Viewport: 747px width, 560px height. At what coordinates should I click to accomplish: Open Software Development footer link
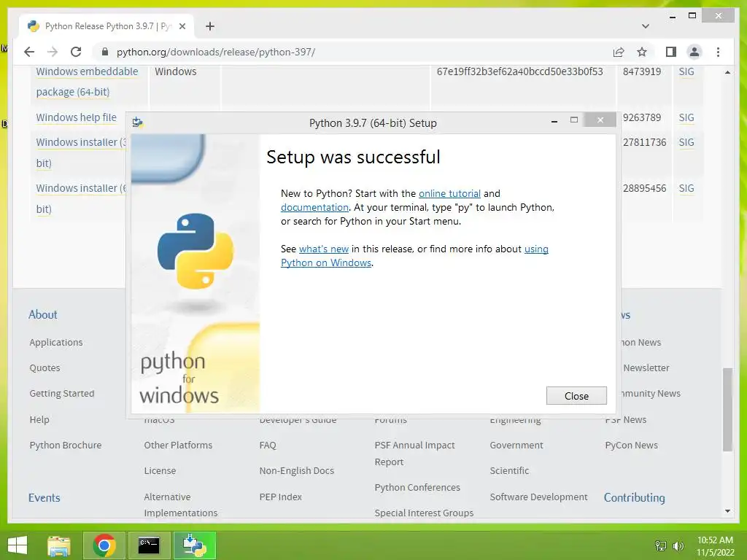pos(539,497)
